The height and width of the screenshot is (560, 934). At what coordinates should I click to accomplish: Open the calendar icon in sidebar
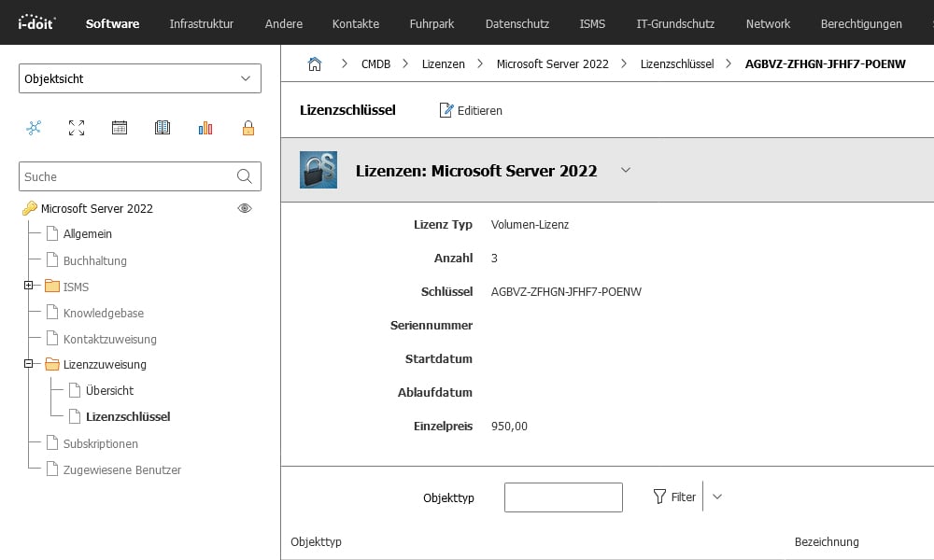pyautogui.click(x=120, y=127)
